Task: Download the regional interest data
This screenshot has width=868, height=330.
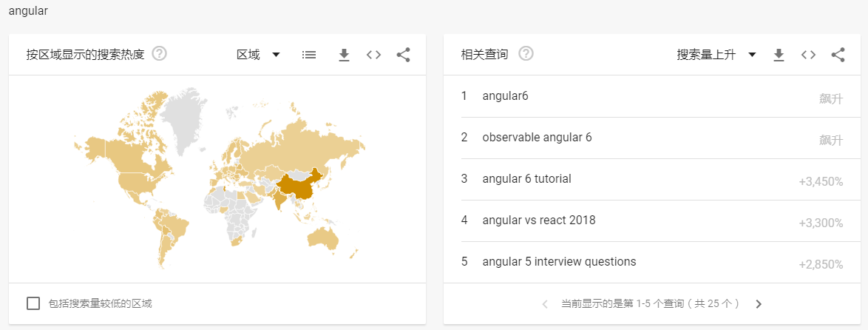Action: (345, 54)
